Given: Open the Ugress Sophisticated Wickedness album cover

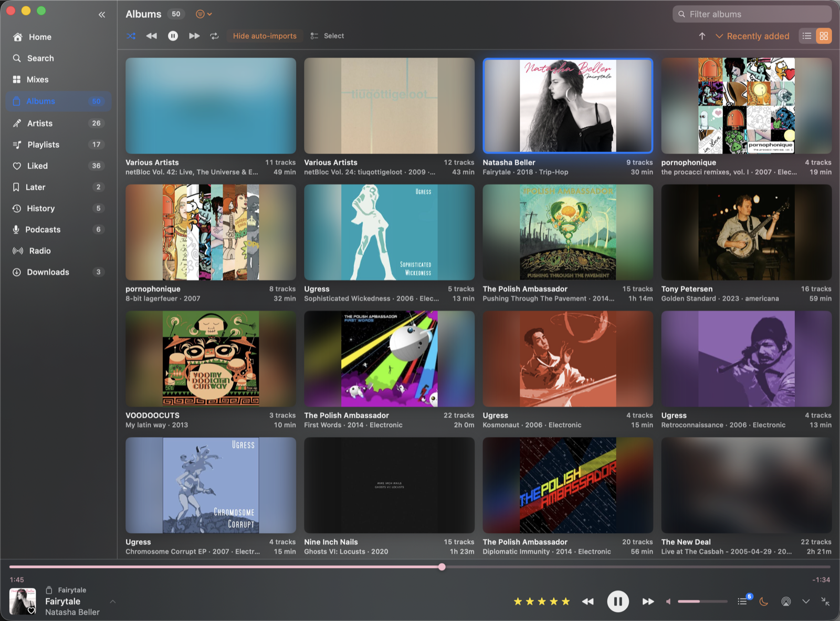Looking at the screenshot, I should coord(389,232).
